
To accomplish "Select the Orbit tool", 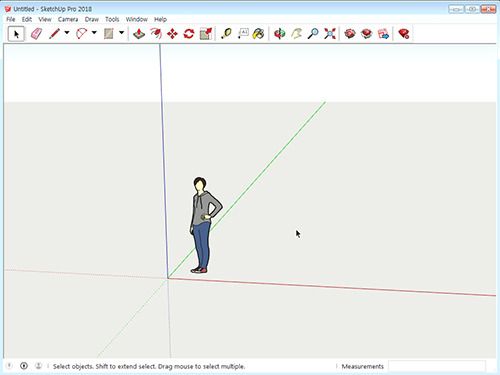I will 280,34.
